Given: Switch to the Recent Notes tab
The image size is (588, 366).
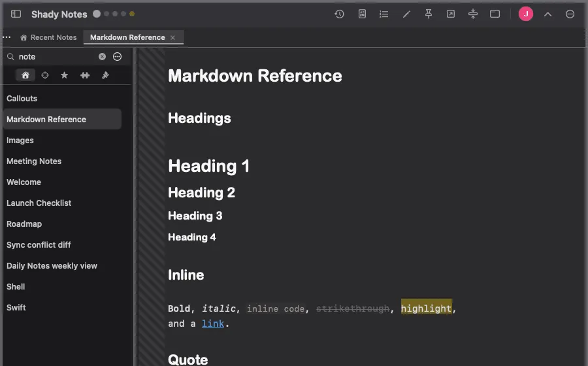Looking at the screenshot, I should 48,37.
